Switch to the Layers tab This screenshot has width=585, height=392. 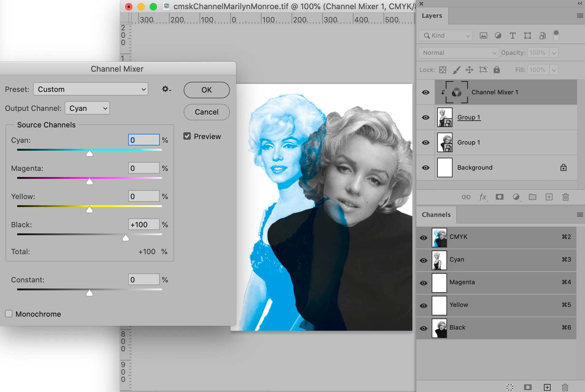(x=432, y=16)
